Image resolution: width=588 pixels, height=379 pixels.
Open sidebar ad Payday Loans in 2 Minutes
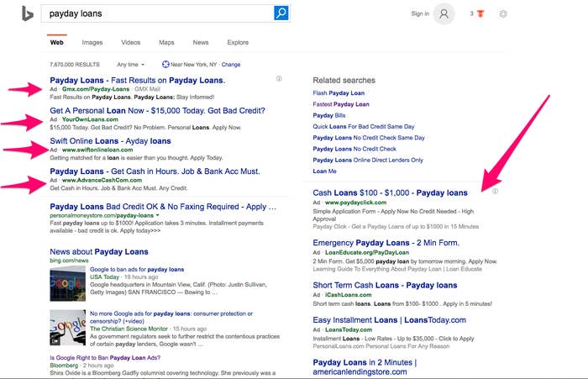point(365,367)
